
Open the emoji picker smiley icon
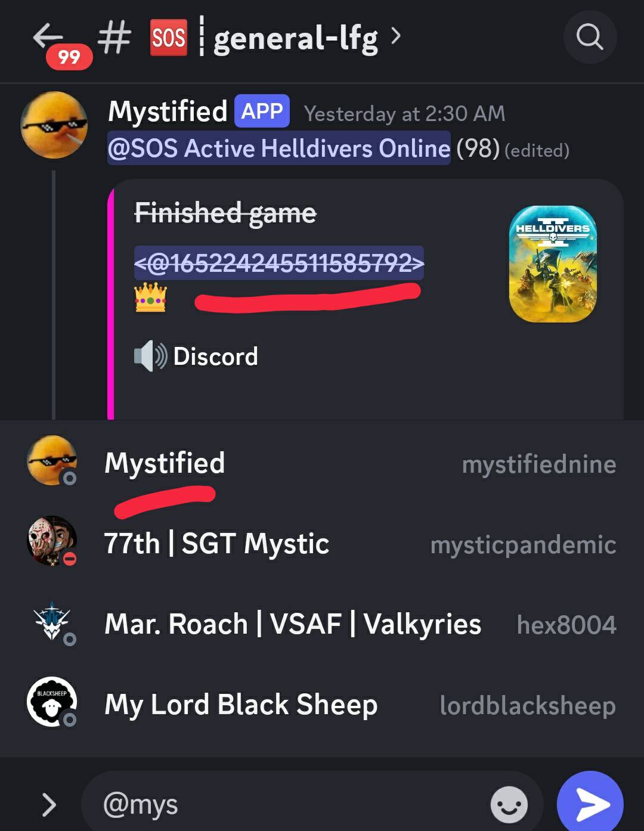tap(509, 804)
